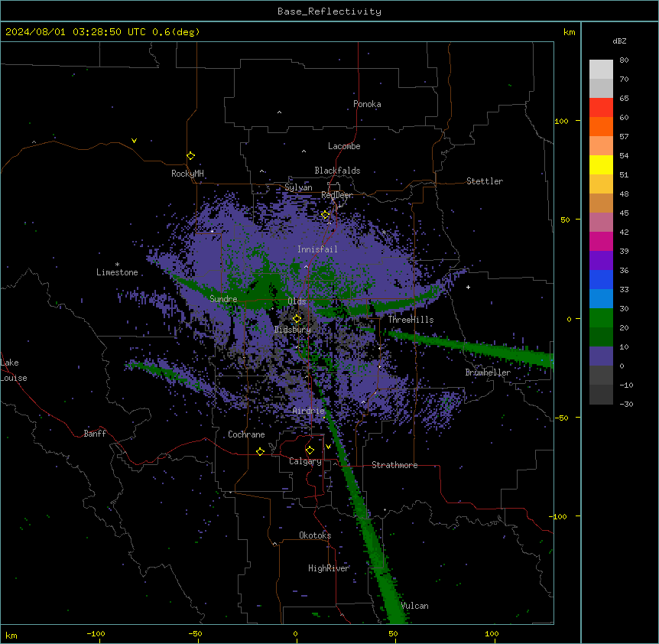
Task: Click the white plus marker east of ThreeHills
Action: click(x=468, y=287)
